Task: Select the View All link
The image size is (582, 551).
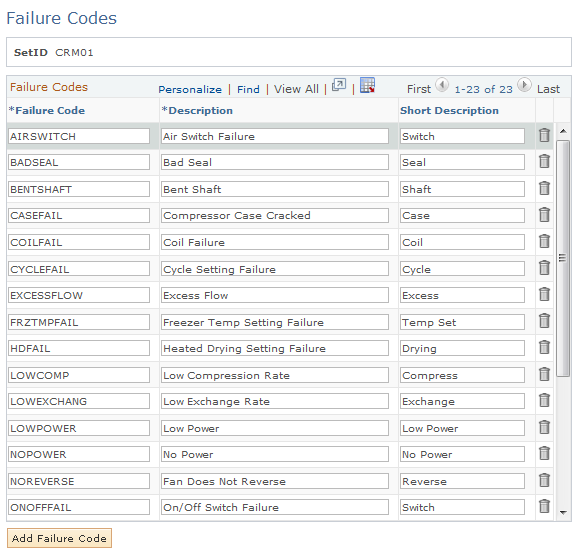Action: tap(296, 89)
